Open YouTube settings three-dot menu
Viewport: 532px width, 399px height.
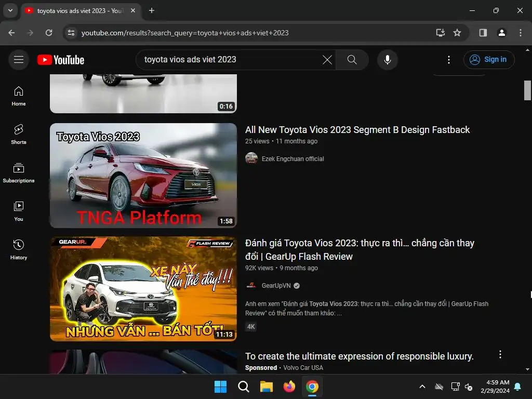448,60
